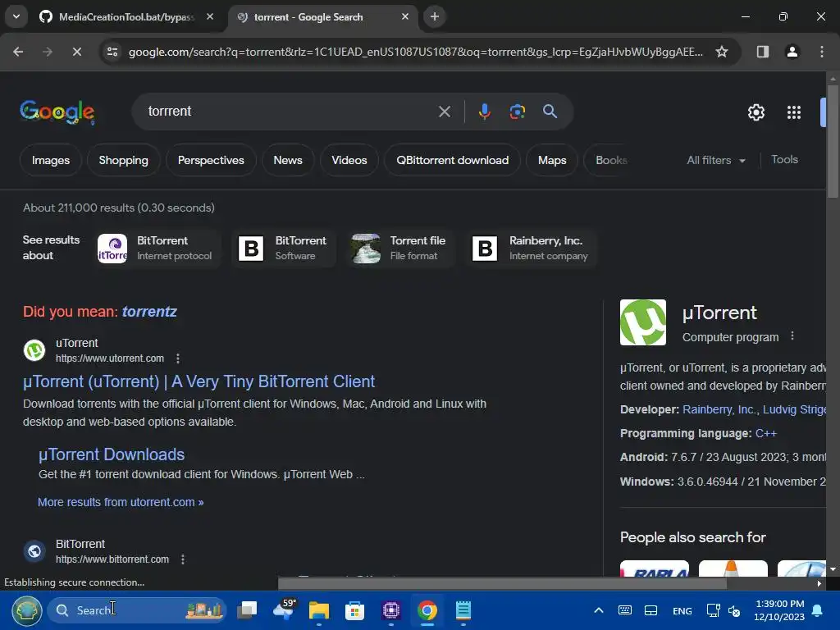Viewport: 840px width, 630px height.
Task: Click the BitTorrent globe favicon
Action: tap(34, 551)
